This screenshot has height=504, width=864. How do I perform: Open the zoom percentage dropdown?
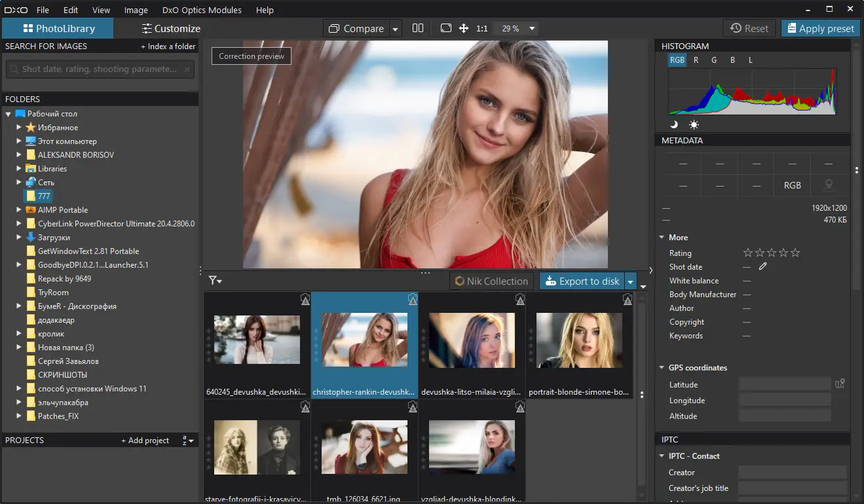coord(532,29)
